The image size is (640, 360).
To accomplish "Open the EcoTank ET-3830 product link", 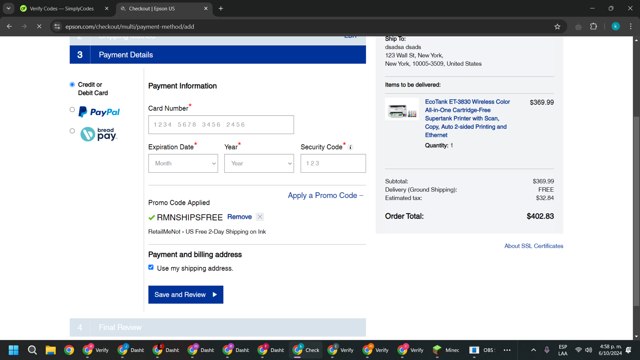I will [467, 118].
